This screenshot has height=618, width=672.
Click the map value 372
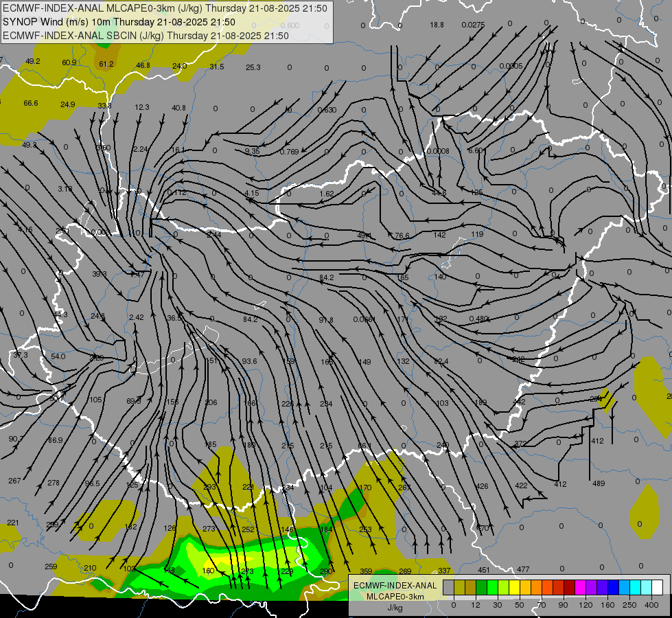(x=520, y=444)
